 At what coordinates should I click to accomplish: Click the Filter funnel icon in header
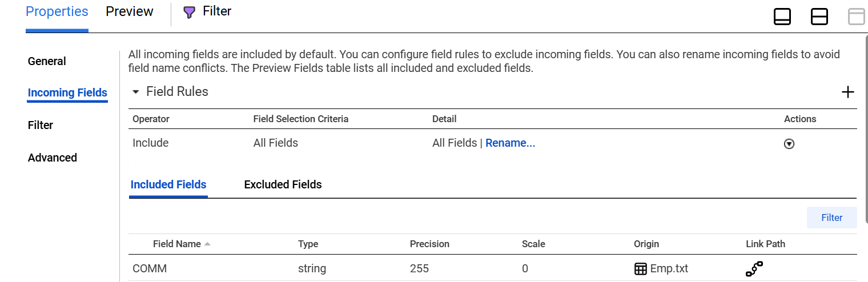click(189, 13)
